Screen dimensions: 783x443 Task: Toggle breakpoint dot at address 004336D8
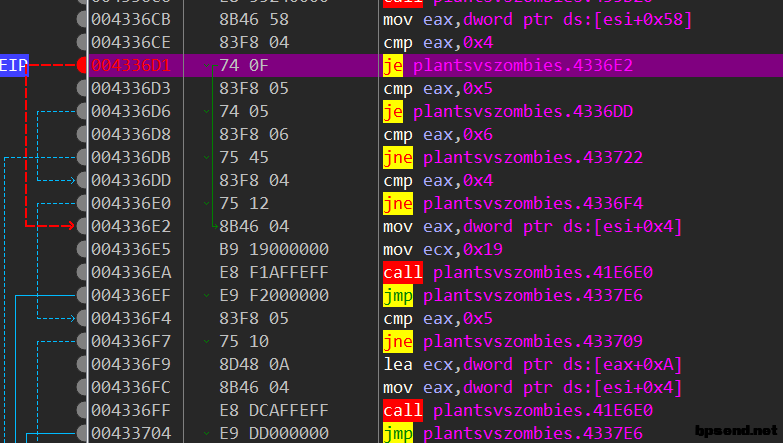(x=82, y=134)
